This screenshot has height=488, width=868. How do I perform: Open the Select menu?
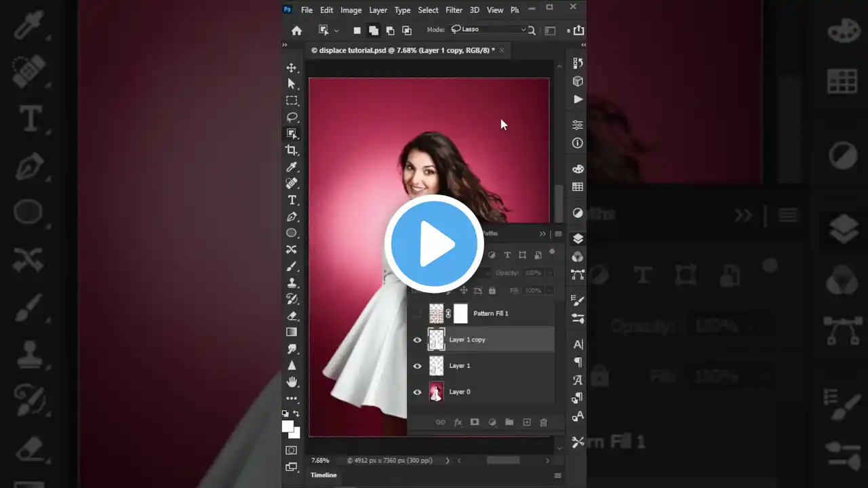(x=428, y=9)
